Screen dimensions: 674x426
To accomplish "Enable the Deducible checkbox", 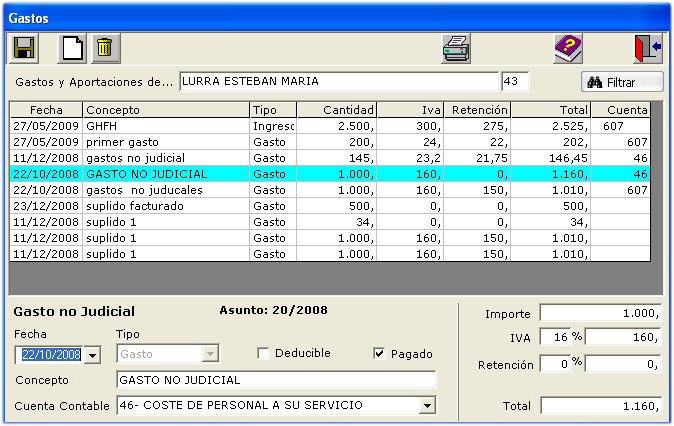I will (264, 353).
